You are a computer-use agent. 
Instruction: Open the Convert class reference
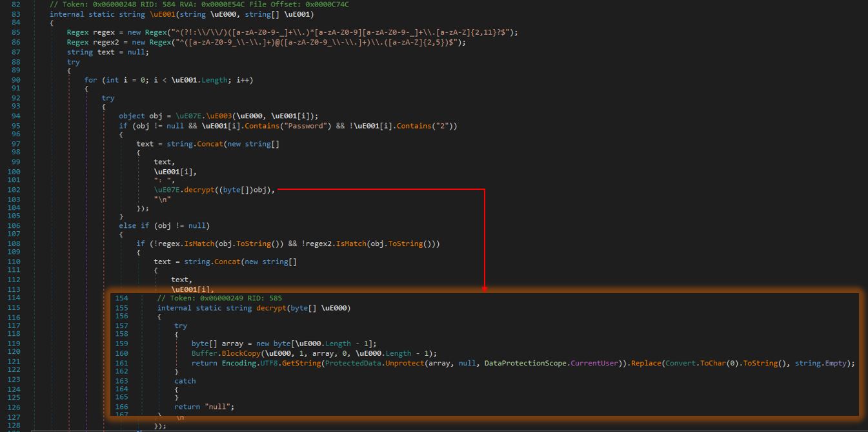681,363
